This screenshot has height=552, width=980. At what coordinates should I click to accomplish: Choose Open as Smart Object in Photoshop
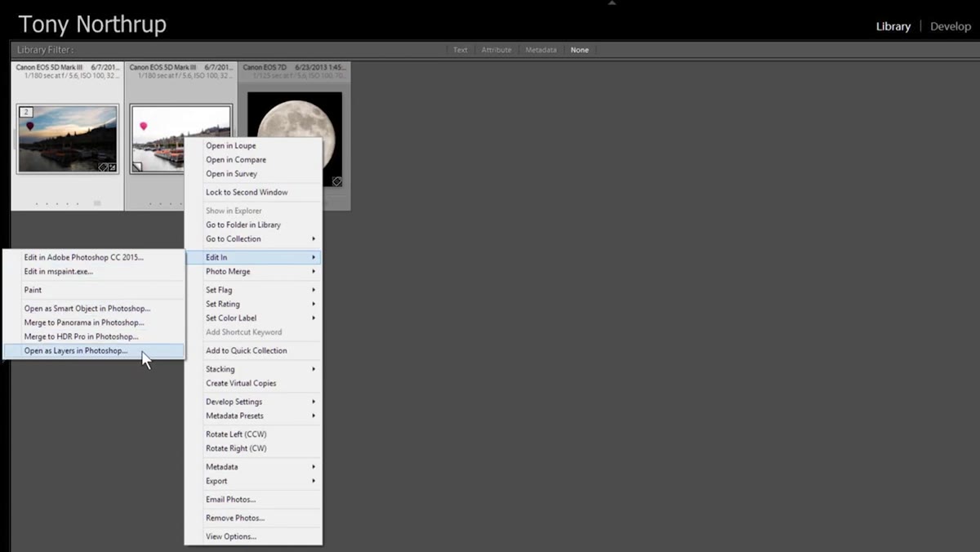tap(93, 309)
